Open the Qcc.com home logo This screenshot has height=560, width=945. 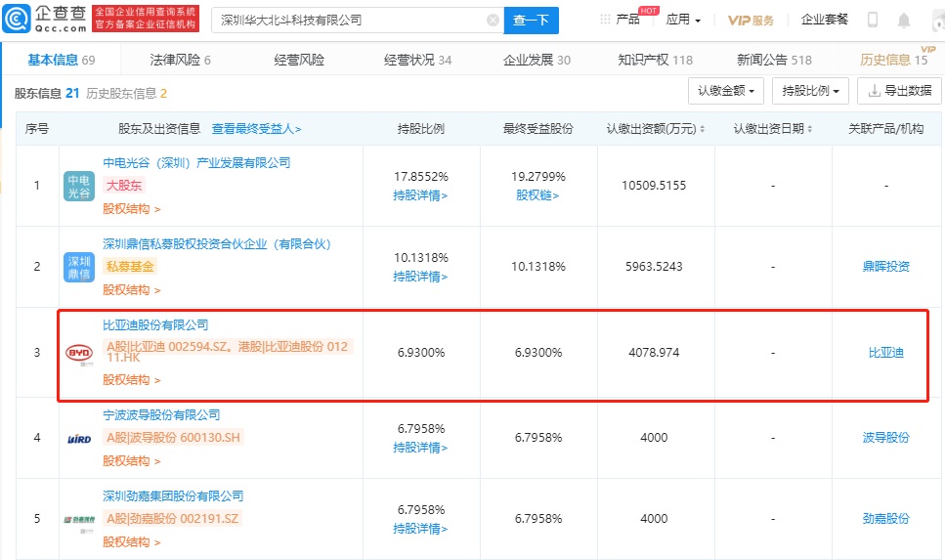click(x=45, y=20)
